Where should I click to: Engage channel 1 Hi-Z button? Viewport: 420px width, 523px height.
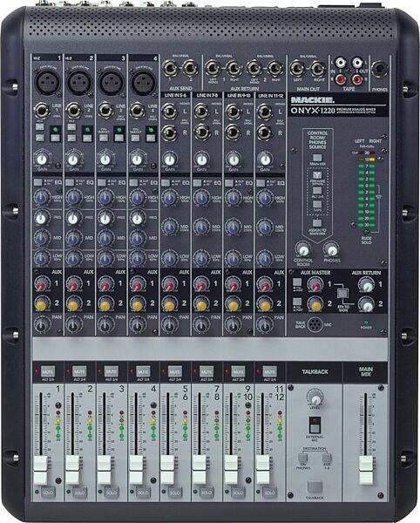click(x=40, y=126)
